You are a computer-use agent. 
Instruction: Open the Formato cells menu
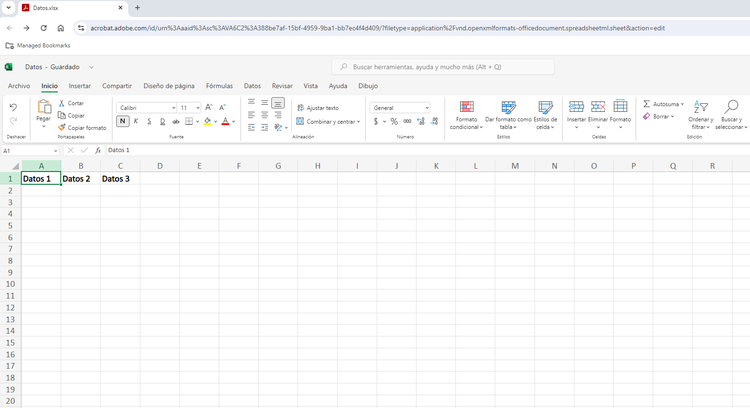point(620,114)
